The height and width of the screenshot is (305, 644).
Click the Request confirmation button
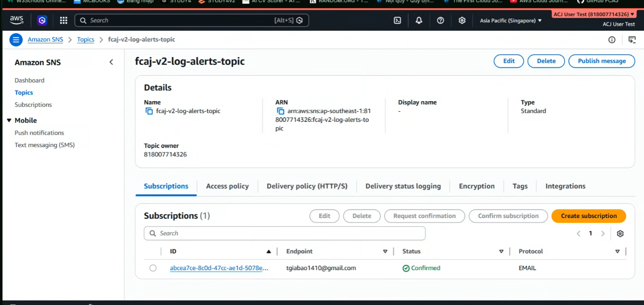point(424,216)
